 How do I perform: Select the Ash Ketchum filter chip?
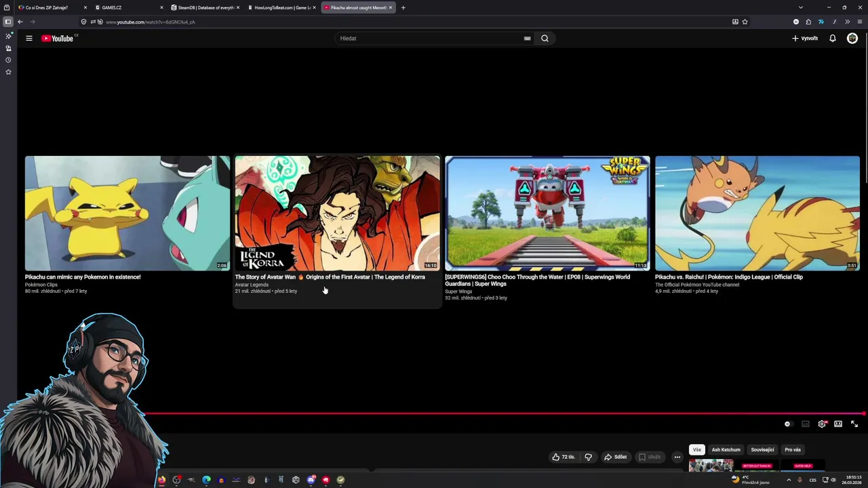[726, 450]
